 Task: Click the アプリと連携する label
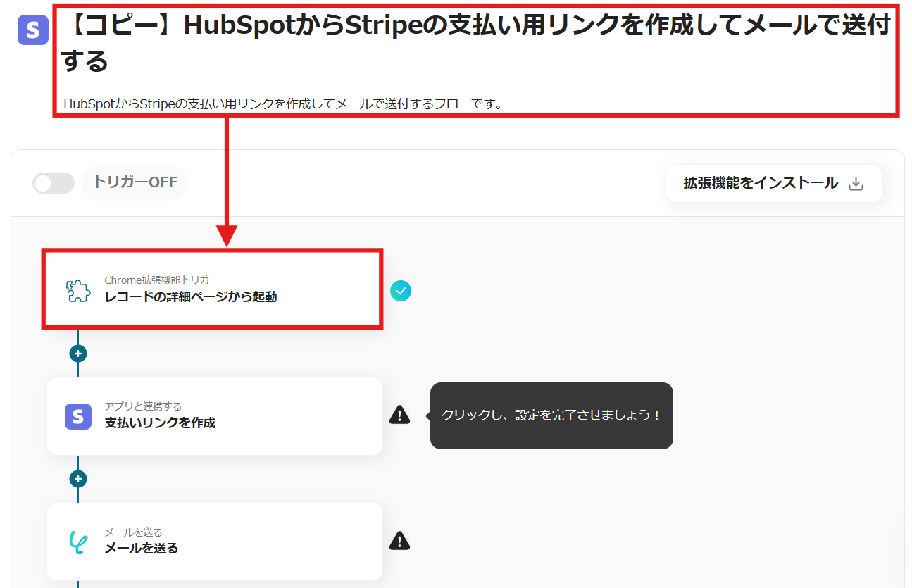click(x=143, y=406)
